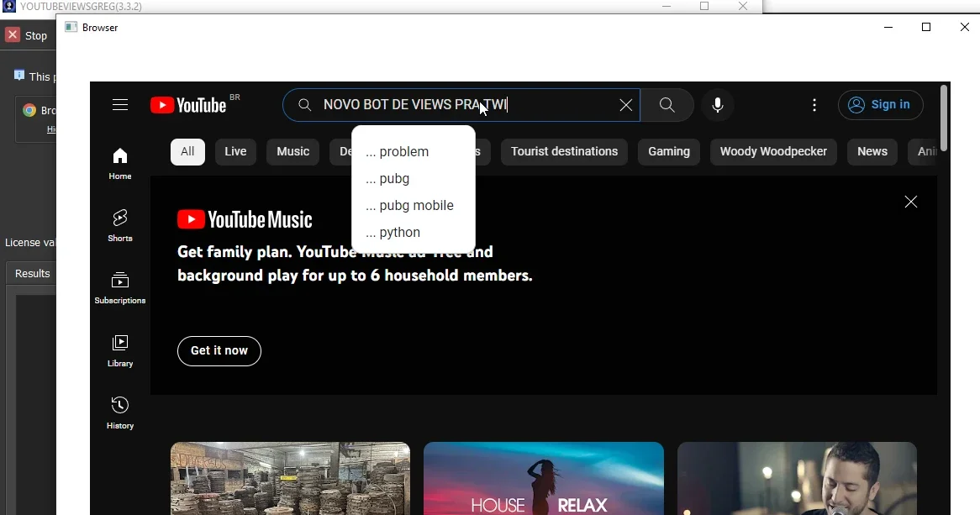The image size is (980, 515).
Task: Click the Sign in button
Action: click(880, 104)
